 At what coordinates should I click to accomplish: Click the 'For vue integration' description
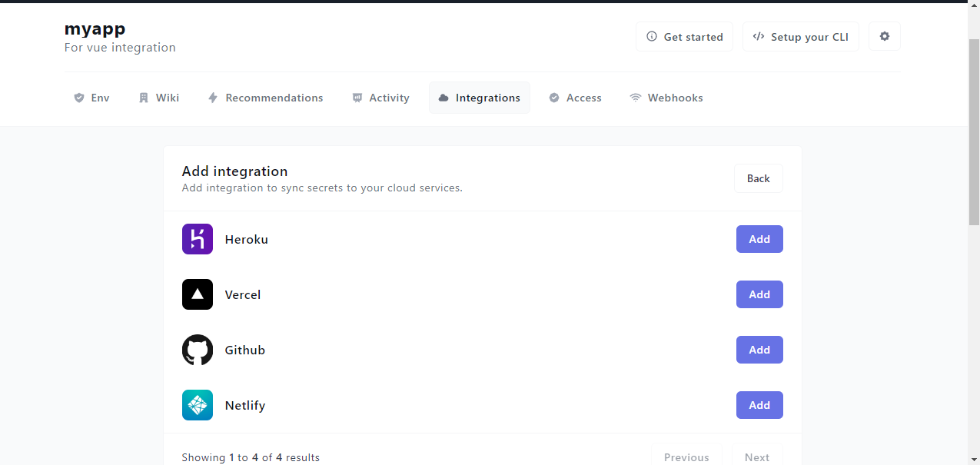point(120,48)
